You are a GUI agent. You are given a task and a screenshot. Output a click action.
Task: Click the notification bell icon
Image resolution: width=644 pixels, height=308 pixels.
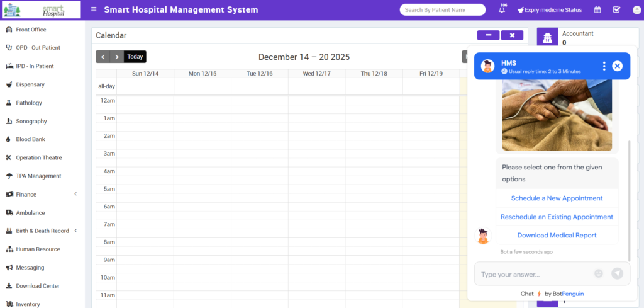pyautogui.click(x=502, y=10)
